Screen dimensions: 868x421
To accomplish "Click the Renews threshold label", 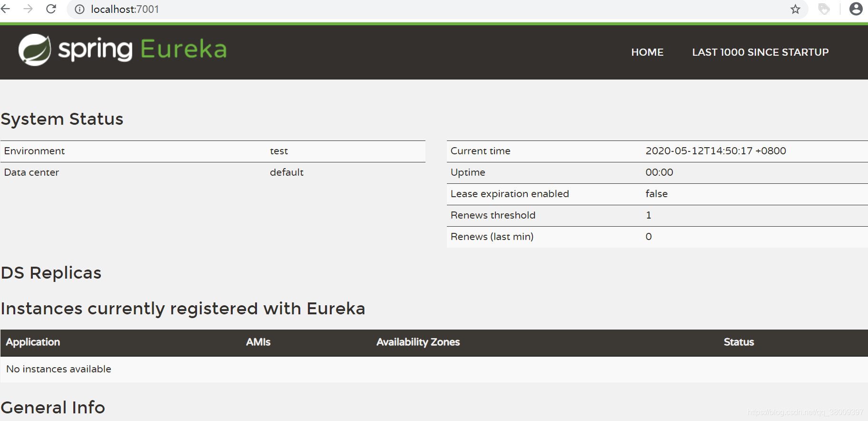I will click(493, 215).
